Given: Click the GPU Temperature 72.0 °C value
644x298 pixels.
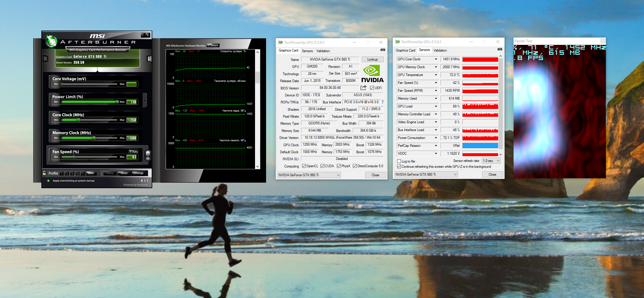Looking at the screenshot, I should [x=450, y=75].
